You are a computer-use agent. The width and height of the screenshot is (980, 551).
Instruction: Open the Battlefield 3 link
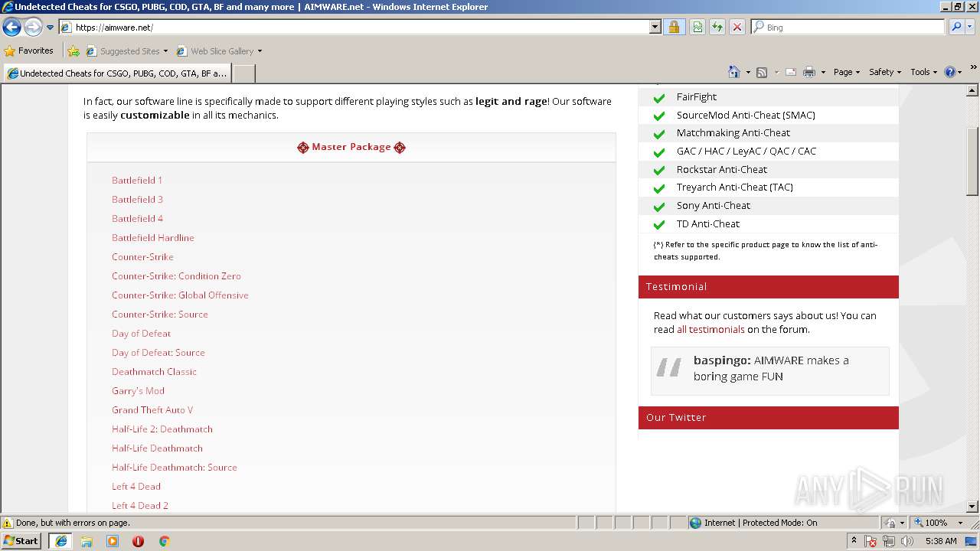tap(137, 200)
